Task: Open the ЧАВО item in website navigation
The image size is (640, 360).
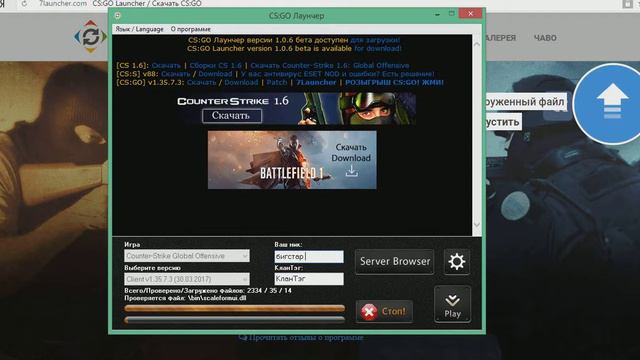Action: point(545,38)
